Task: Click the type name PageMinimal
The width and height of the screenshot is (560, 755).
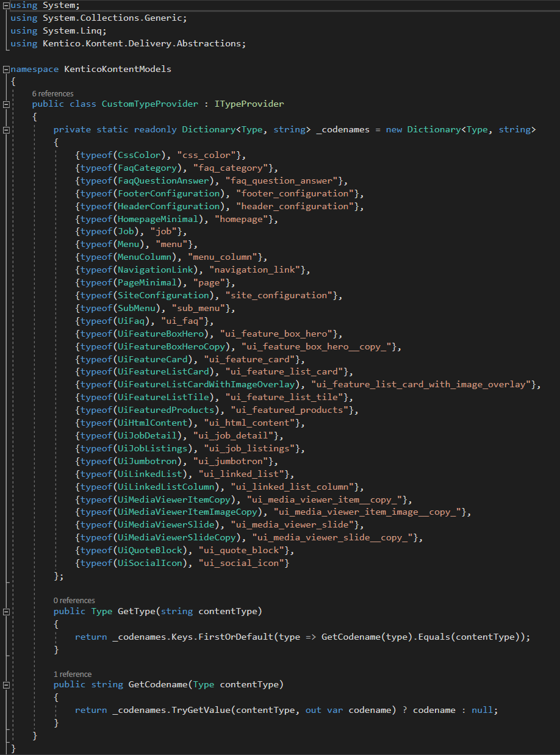Action: click(147, 284)
